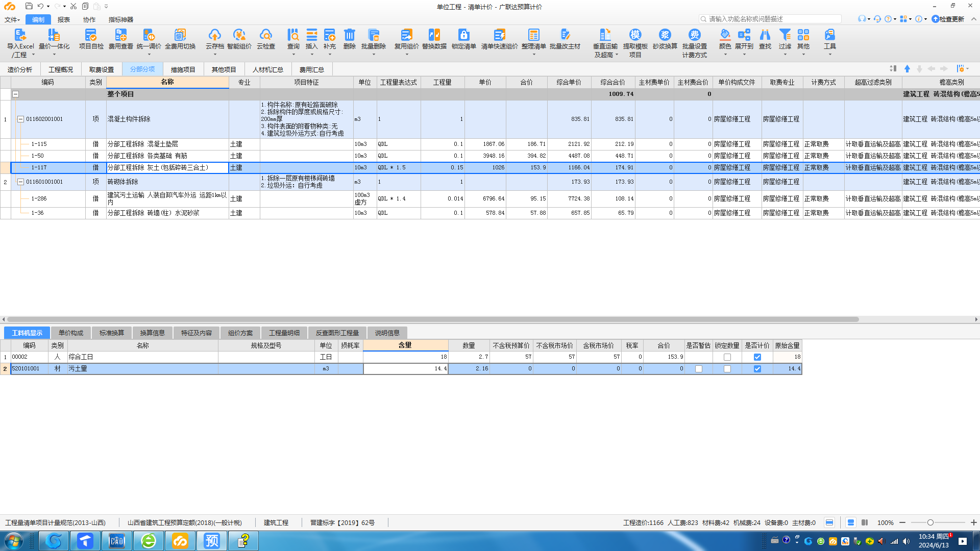Click the zoom-in plus button
980x551 pixels.
[973, 522]
